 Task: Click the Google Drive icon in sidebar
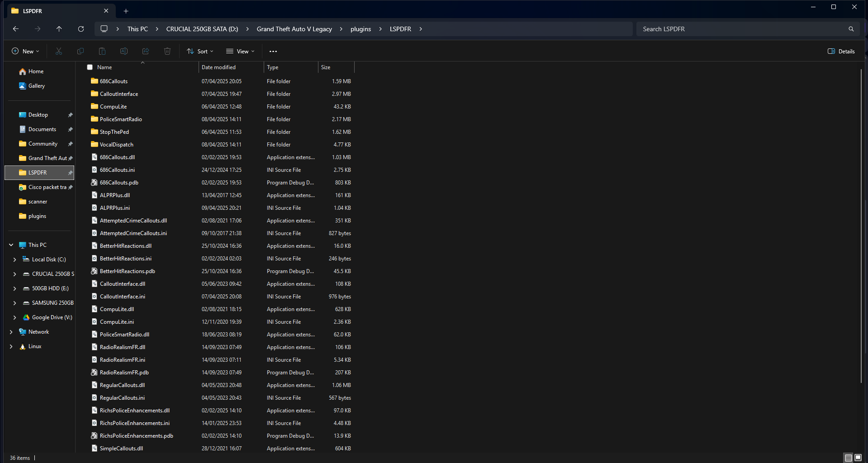coord(26,317)
